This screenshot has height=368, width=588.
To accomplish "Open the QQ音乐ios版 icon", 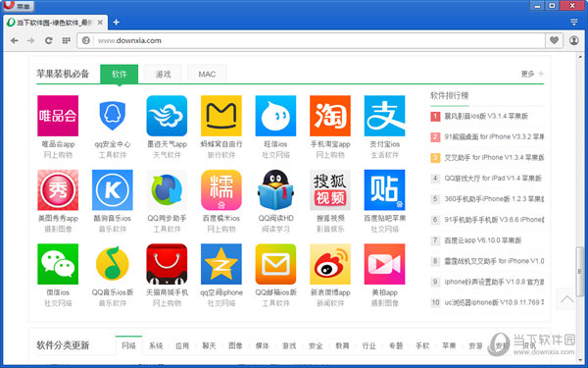I will (x=113, y=264).
